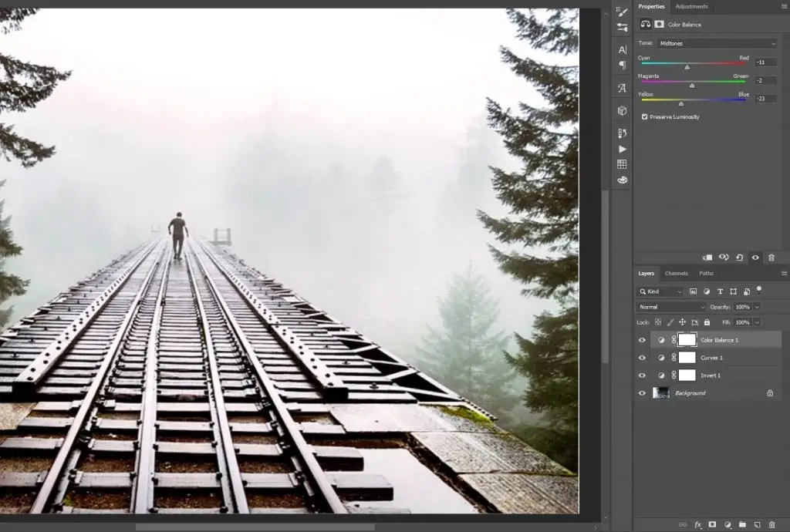Viewport: 790px width, 532px height.
Task: Open the Paragraph panel icon
Action: tap(623, 66)
